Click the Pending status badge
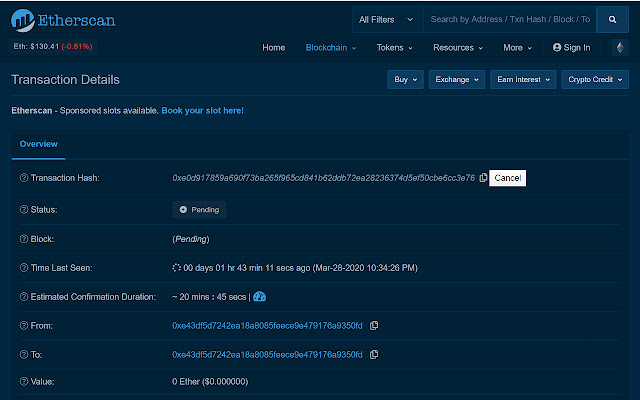The image size is (640, 400). tap(199, 209)
